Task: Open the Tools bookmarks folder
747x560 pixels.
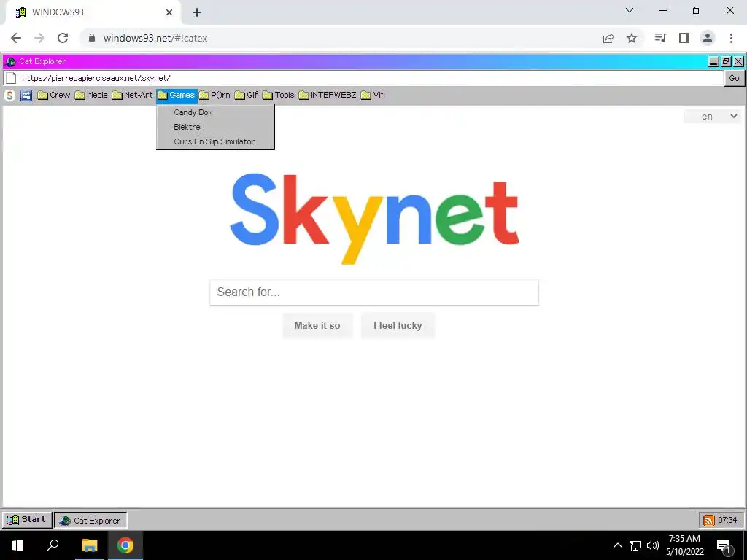Action: (278, 96)
